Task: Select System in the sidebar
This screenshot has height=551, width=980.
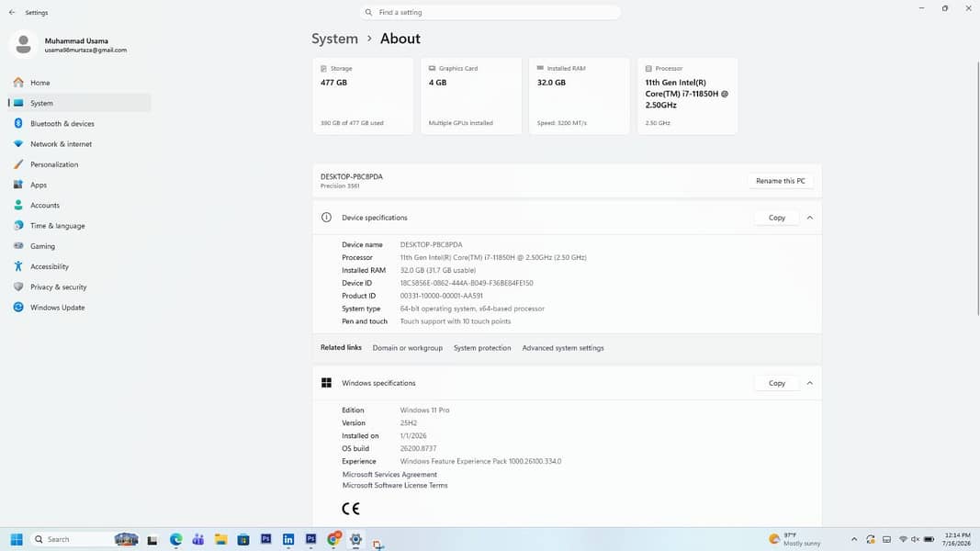Action: point(79,103)
